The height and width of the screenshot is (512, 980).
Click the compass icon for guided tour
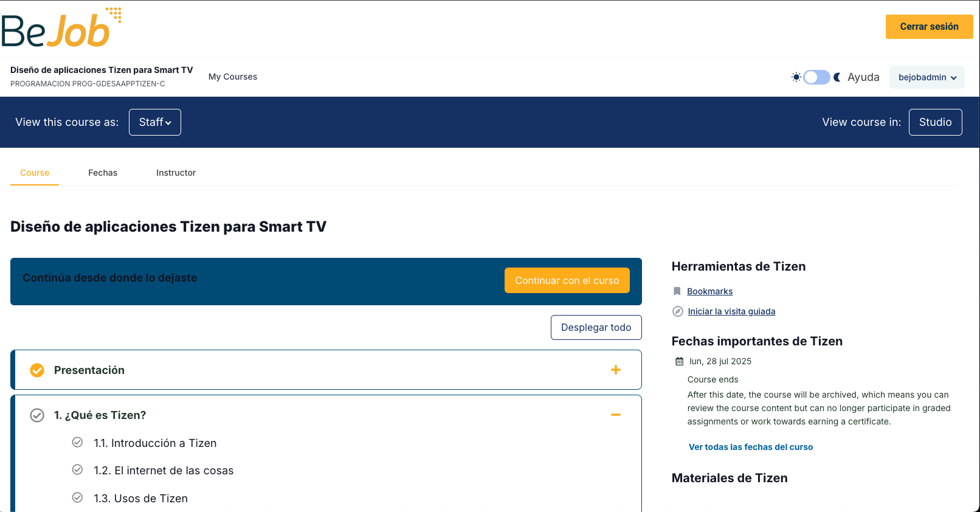pyautogui.click(x=678, y=311)
